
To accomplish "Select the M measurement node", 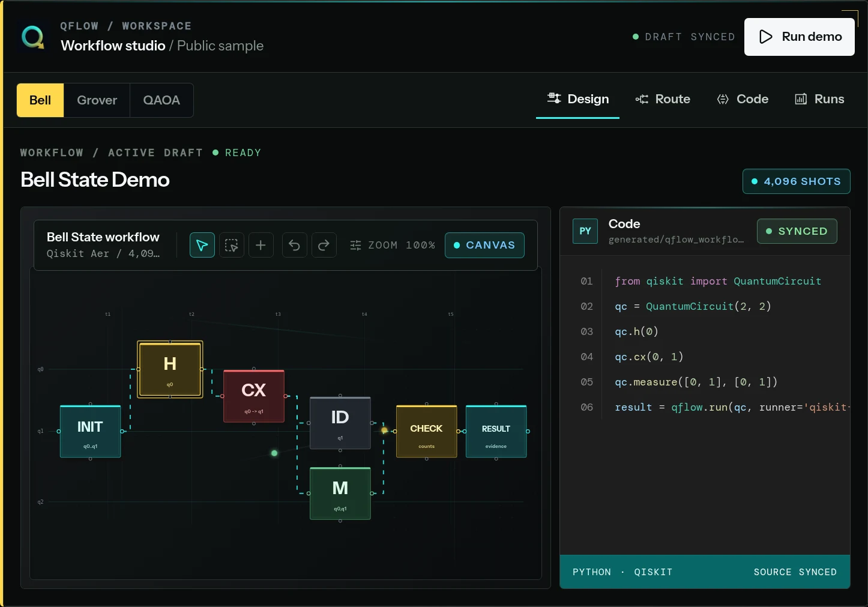I will 340,494.
